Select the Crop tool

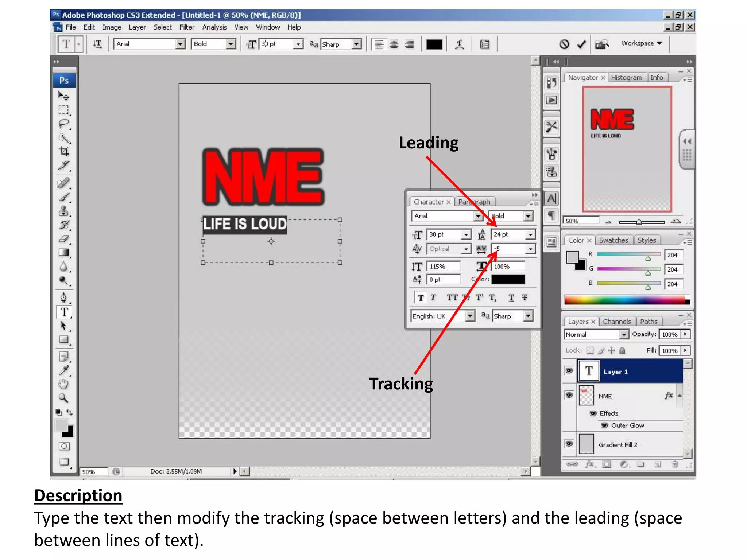(64, 151)
